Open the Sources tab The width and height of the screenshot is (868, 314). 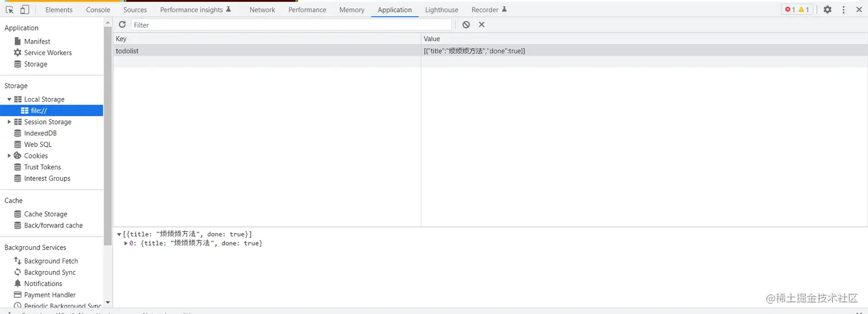tap(135, 10)
